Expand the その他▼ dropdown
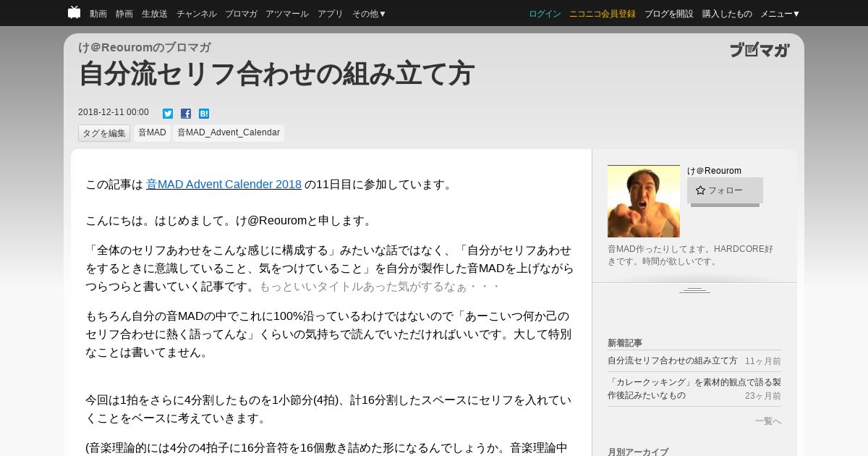 click(x=370, y=14)
